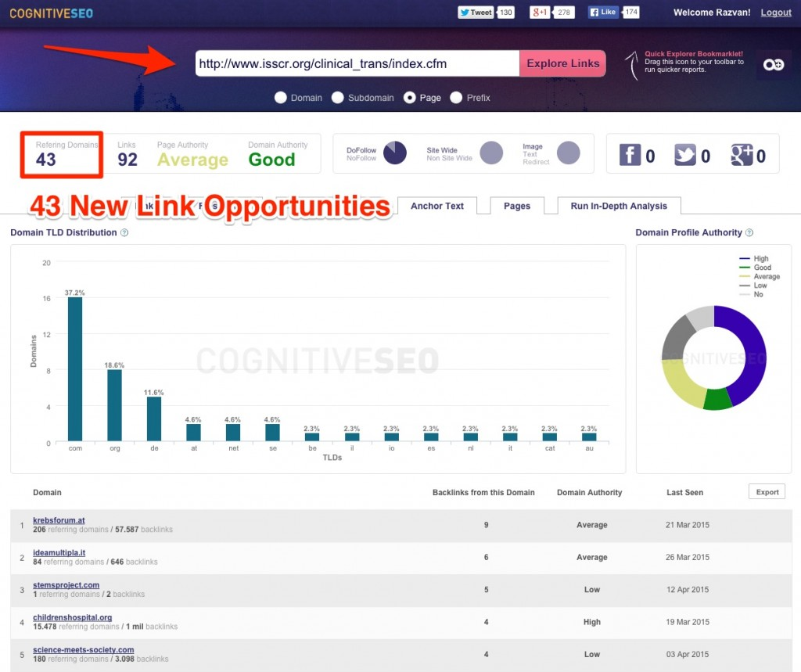801x672 pixels.
Task: Open the Pages tab
Action: 517,206
